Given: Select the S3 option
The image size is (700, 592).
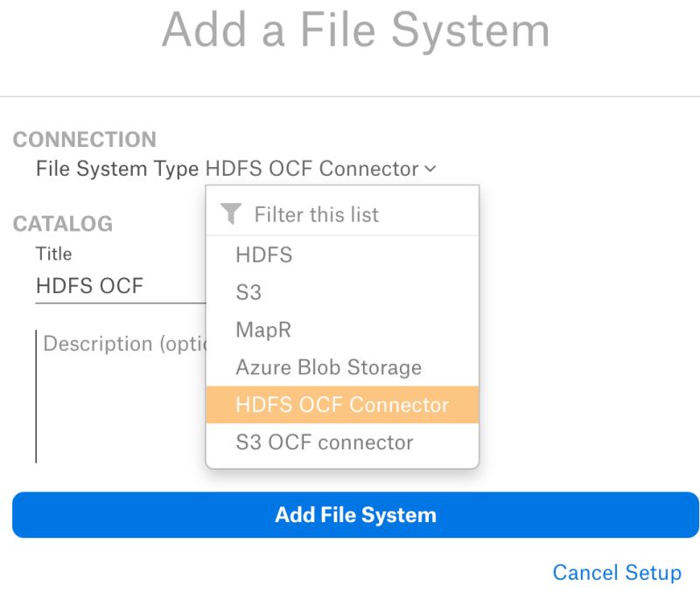Looking at the screenshot, I should tap(248, 293).
